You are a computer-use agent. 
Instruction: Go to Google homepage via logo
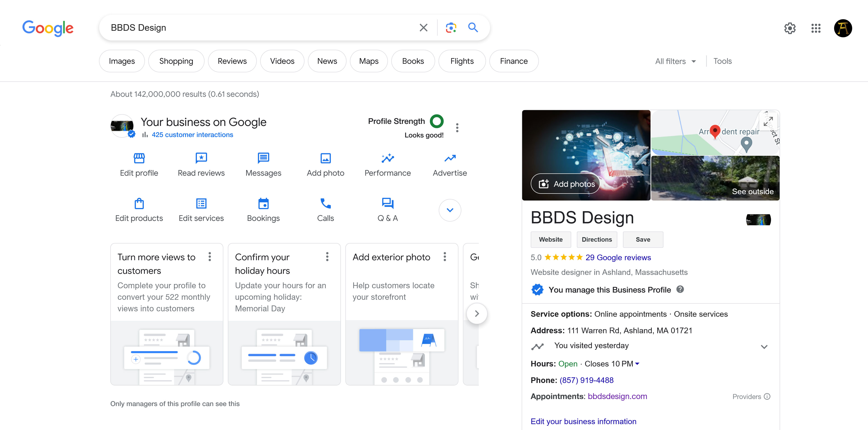[x=48, y=28]
